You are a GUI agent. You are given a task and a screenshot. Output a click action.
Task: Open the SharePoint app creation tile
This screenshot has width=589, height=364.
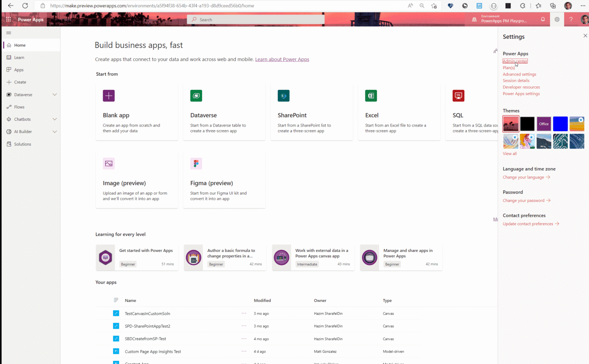point(311,111)
